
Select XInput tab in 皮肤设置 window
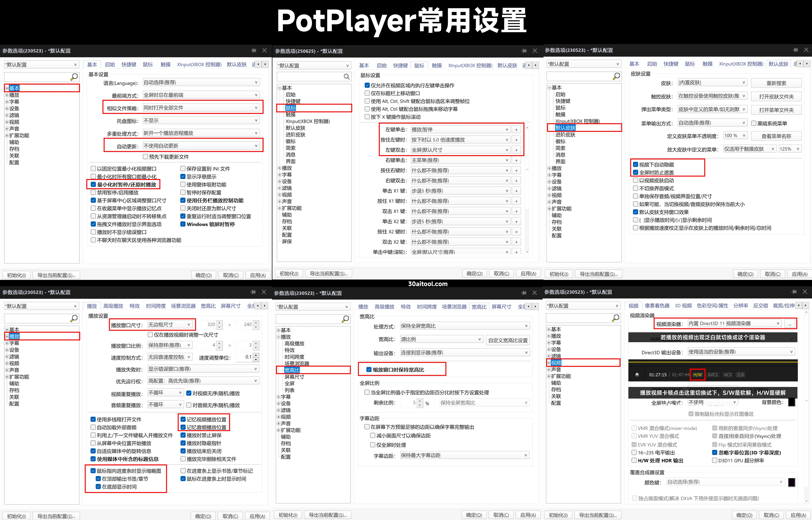741,64
